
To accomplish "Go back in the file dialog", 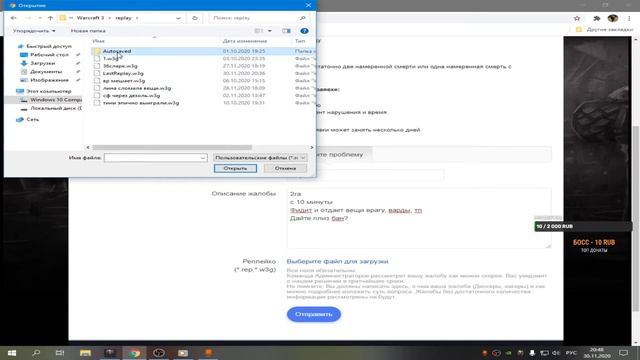I will click(13, 18).
